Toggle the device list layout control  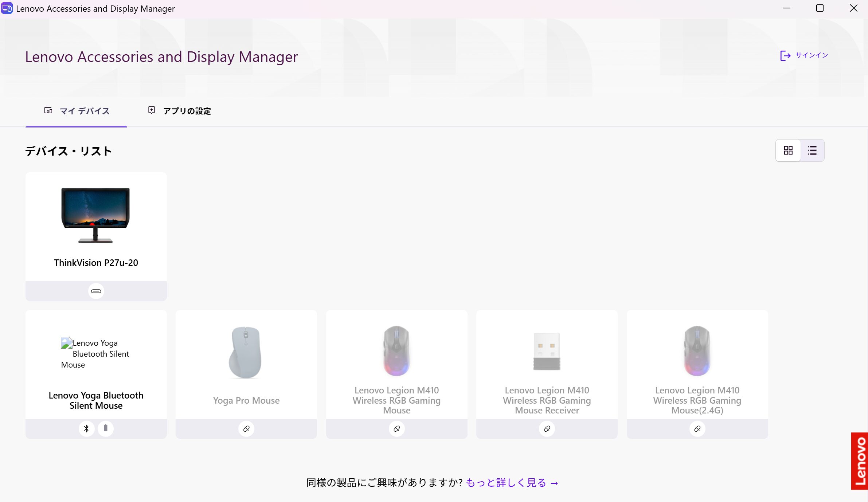click(800, 150)
